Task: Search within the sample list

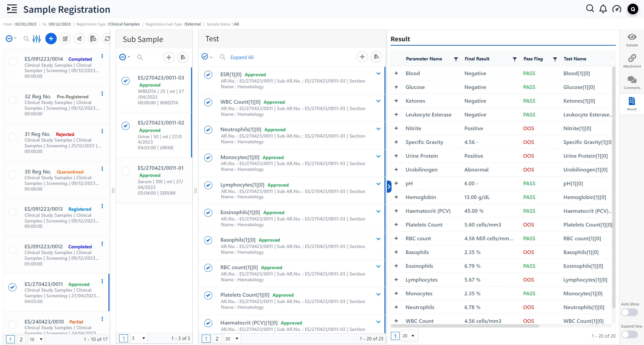Action: 26,39
